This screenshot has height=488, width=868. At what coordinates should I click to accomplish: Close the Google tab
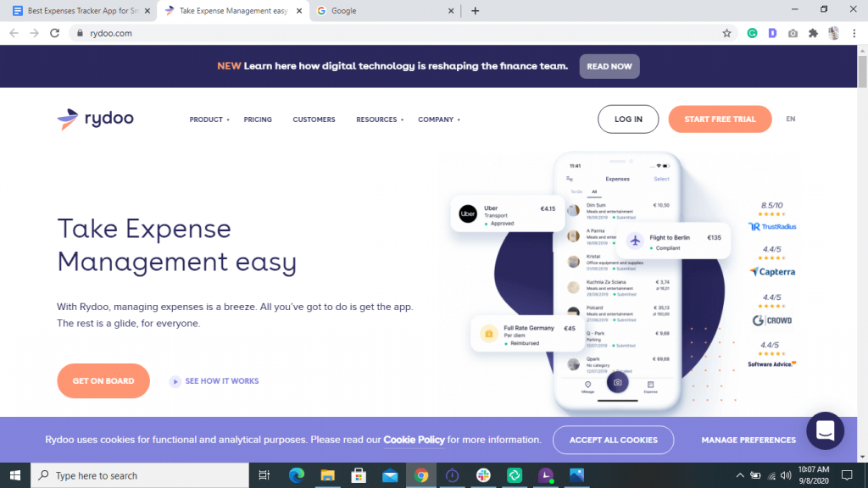[x=451, y=11]
